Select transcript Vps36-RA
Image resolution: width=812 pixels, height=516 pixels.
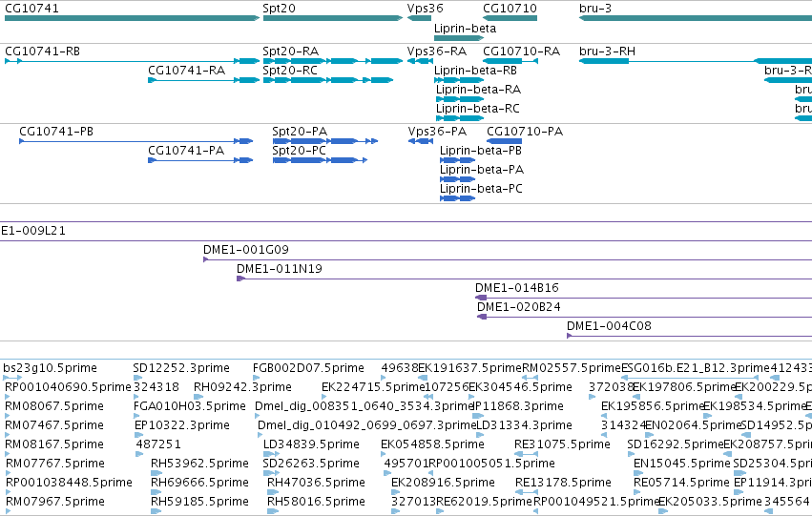point(437,52)
